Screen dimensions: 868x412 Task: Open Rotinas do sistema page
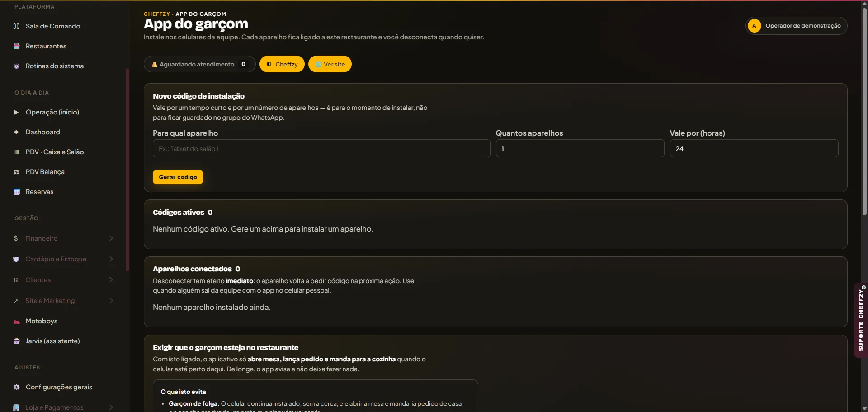coord(63,66)
